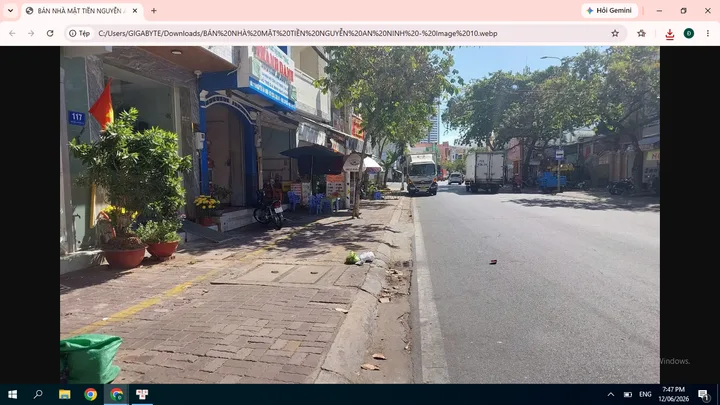Bookmark this page with the star icon
This screenshot has height=405, width=720.
[615, 33]
